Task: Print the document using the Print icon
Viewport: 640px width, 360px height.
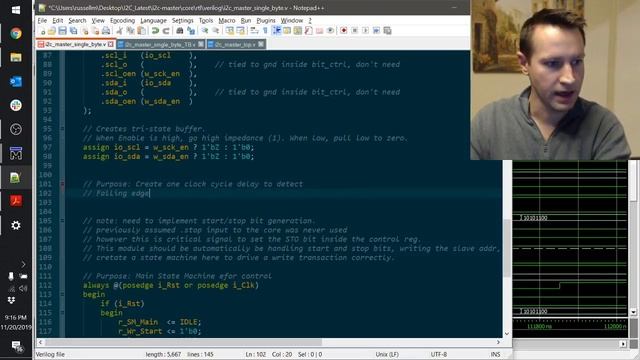Action: 106,31
